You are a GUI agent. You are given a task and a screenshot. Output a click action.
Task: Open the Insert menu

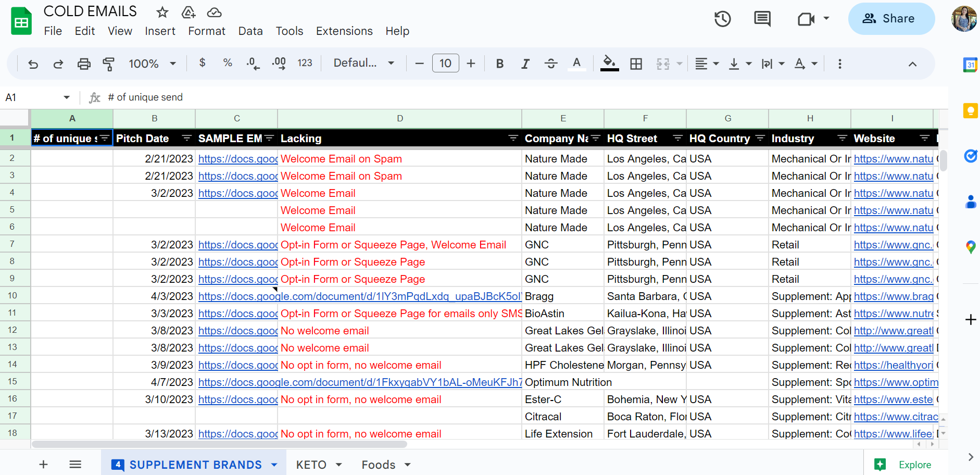point(160,31)
